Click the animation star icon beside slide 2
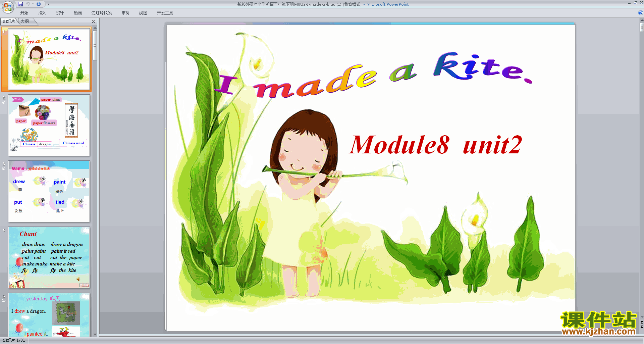644x344 pixels. [x=4, y=102]
